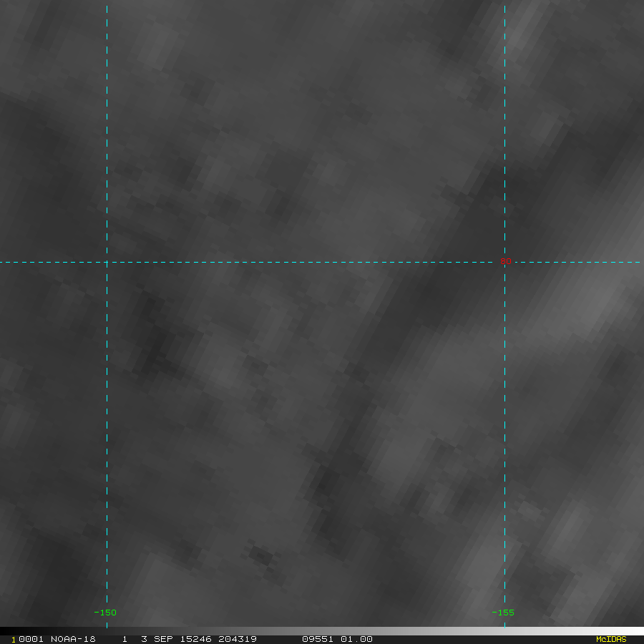Click the time value 204319
This screenshot has height=644, width=644.
coord(238,639)
